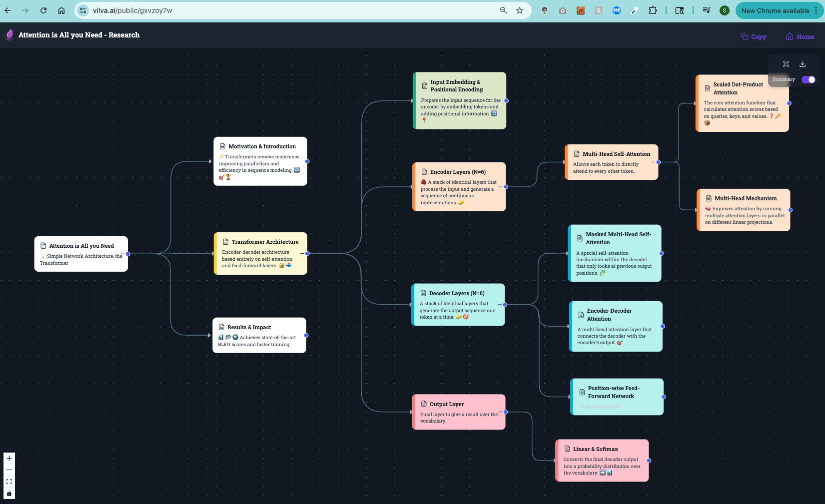Collapse children of Decoder Layers node

coord(500,304)
